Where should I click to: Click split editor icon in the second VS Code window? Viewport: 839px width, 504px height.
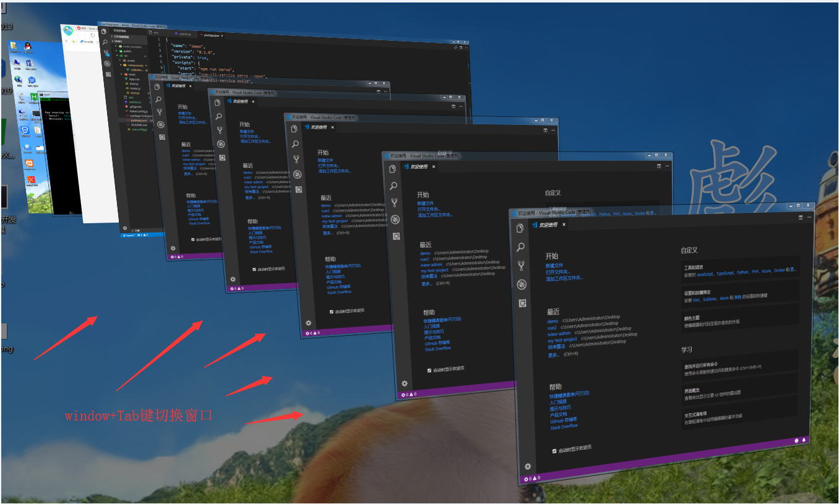[659, 166]
